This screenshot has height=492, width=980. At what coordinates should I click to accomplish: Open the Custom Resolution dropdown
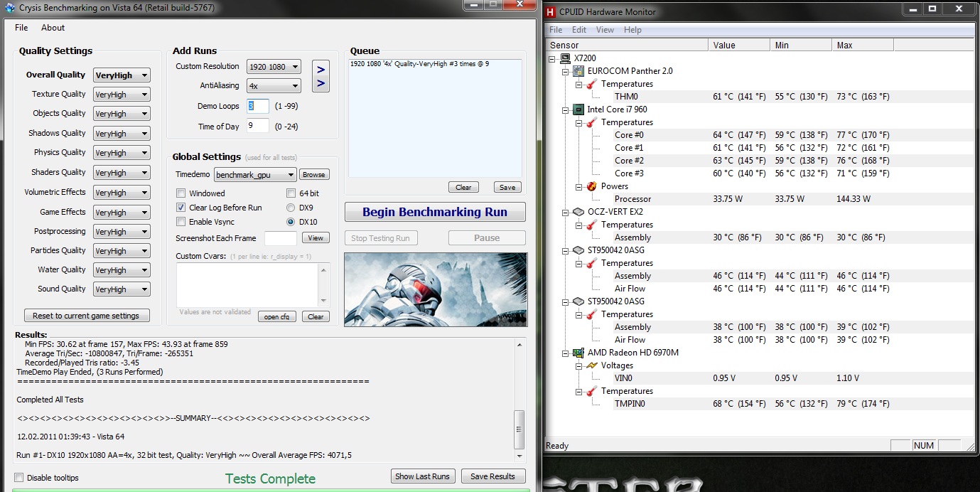[274, 67]
